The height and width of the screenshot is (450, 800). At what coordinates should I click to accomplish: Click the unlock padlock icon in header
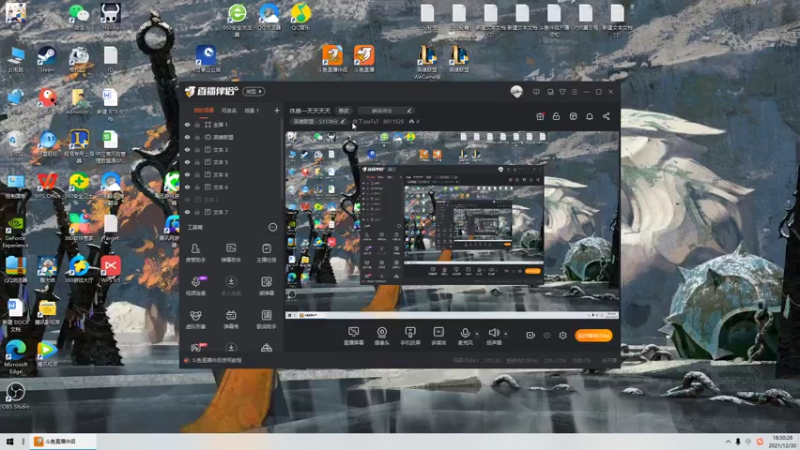pos(556,116)
